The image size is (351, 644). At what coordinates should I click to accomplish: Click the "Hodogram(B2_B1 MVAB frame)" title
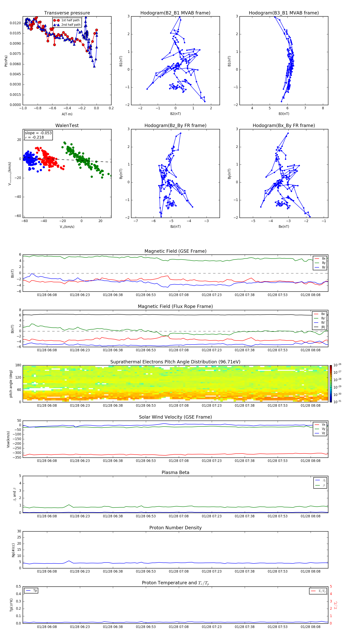(x=175, y=13)
